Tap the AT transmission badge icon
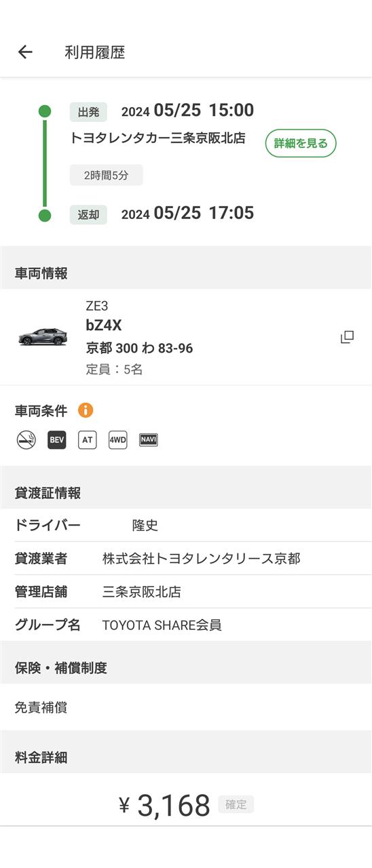This screenshot has height=868, width=372. click(x=87, y=440)
